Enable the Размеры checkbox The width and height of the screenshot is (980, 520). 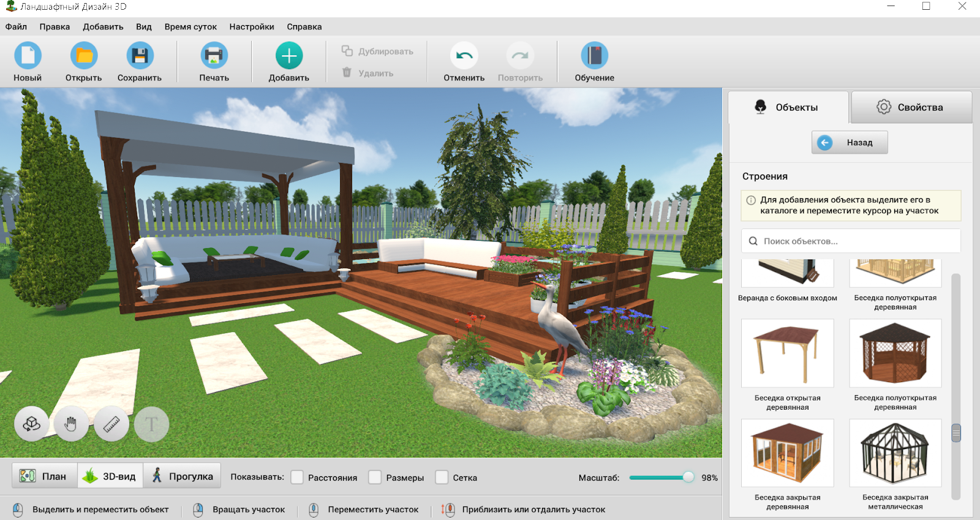coord(375,477)
